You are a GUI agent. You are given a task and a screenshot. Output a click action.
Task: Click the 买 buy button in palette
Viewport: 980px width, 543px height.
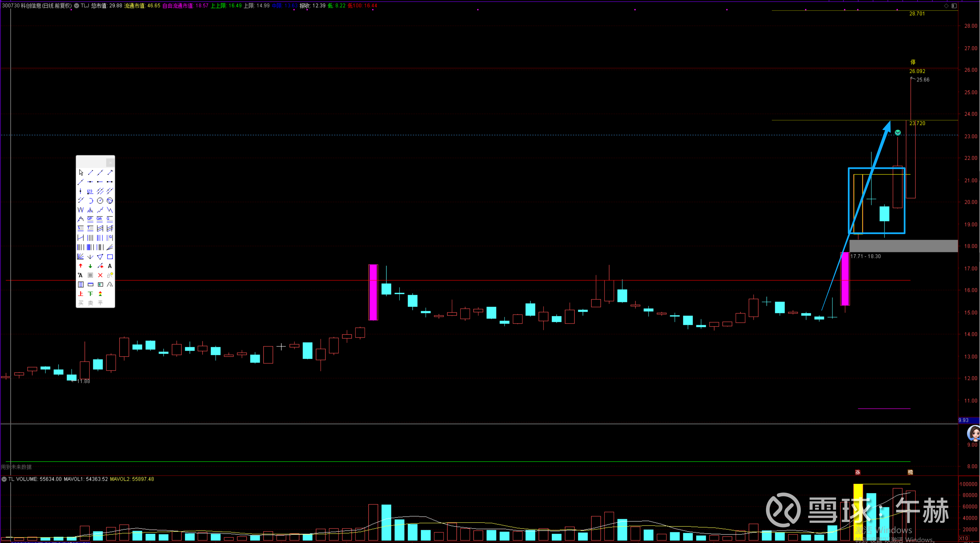coord(81,303)
